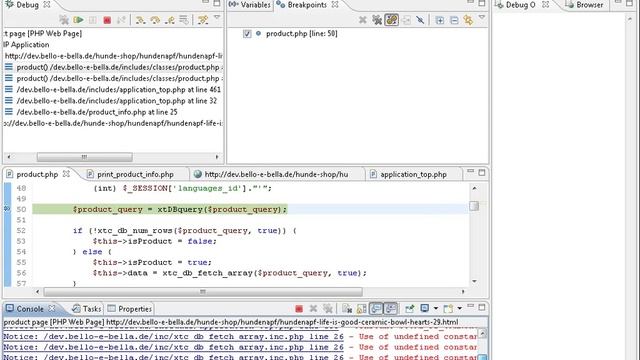Remove all terminated launches in Debug view
640x360 pixels.
click(x=64, y=20)
